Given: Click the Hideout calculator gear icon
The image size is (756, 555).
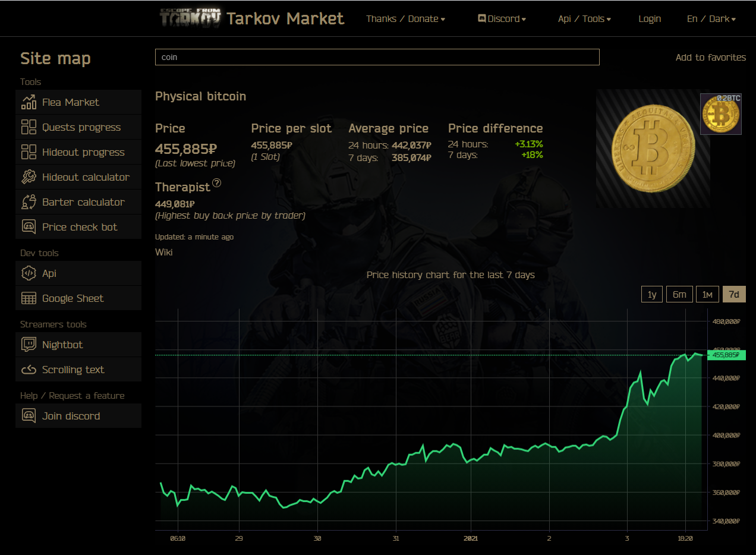Looking at the screenshot, I should [29, 177].
